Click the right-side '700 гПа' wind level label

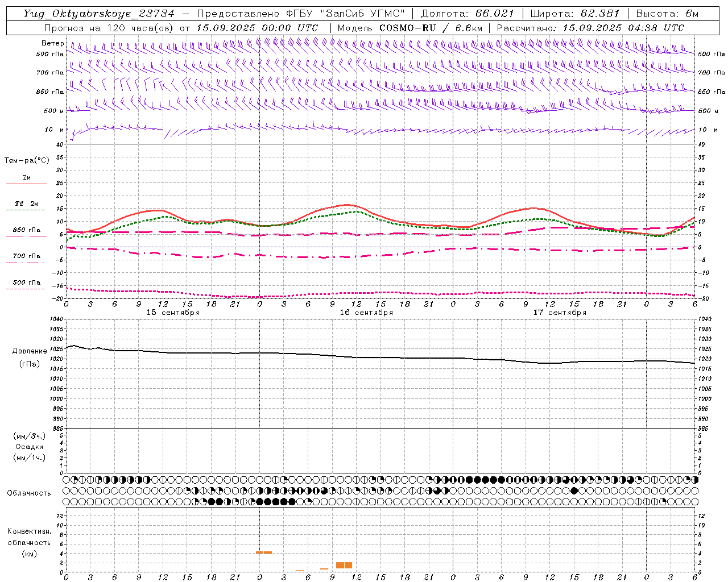[712, 72]
